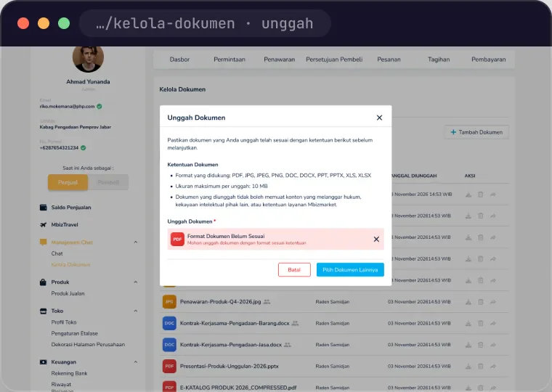Select the Tagihan tab
The width and height of the screenshot is (552, 392).
point(439,60)
